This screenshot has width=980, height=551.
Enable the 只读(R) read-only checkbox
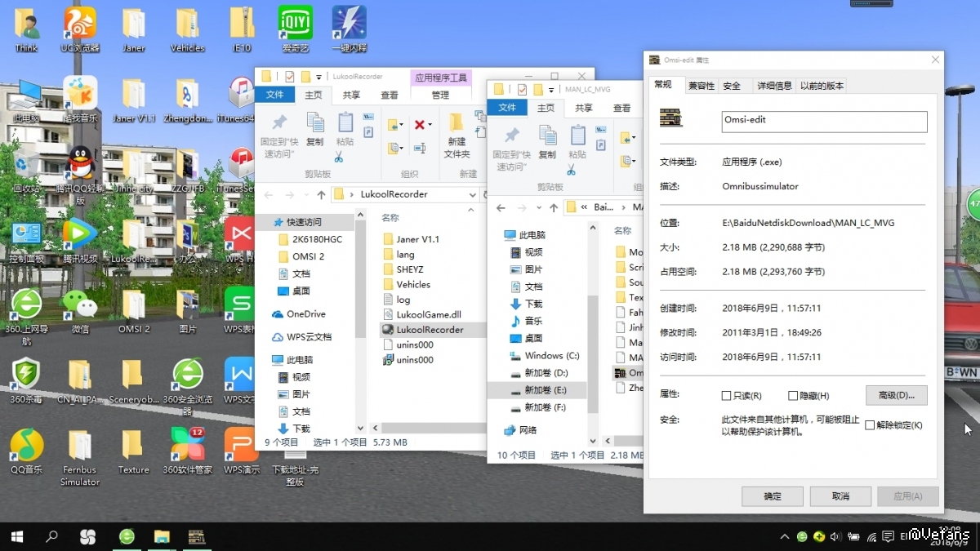click(727, 396)
